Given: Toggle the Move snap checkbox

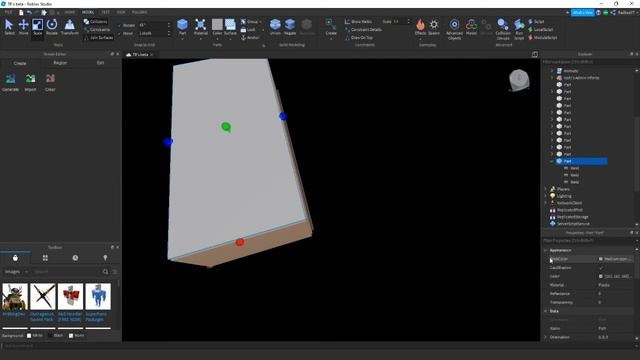Looking at the screenshot, I should click(119, 33).
